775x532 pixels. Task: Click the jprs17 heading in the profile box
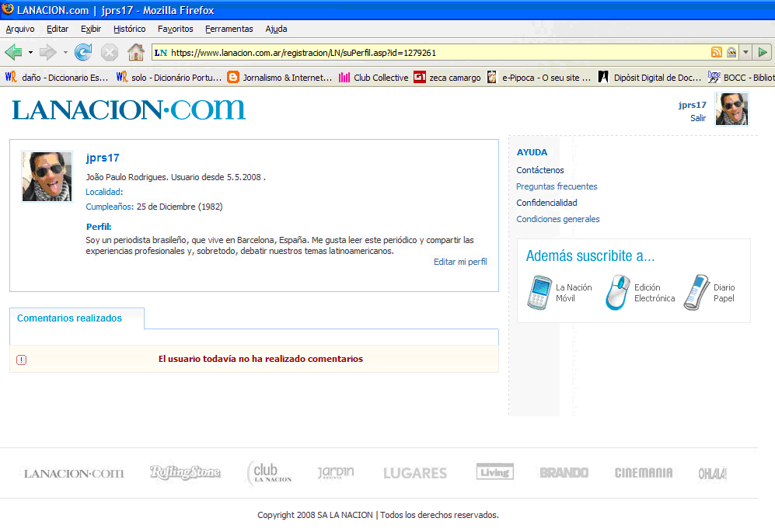(103, 158)
